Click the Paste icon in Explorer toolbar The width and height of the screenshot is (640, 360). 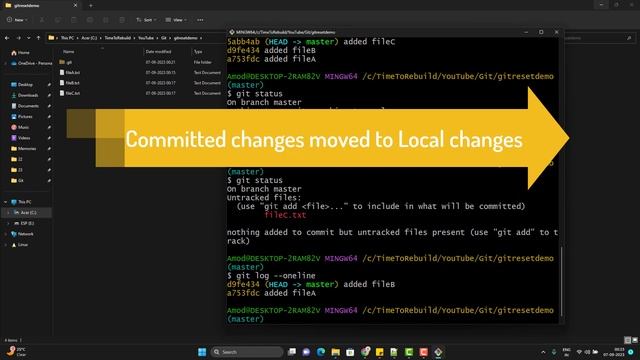pos(73,20)
